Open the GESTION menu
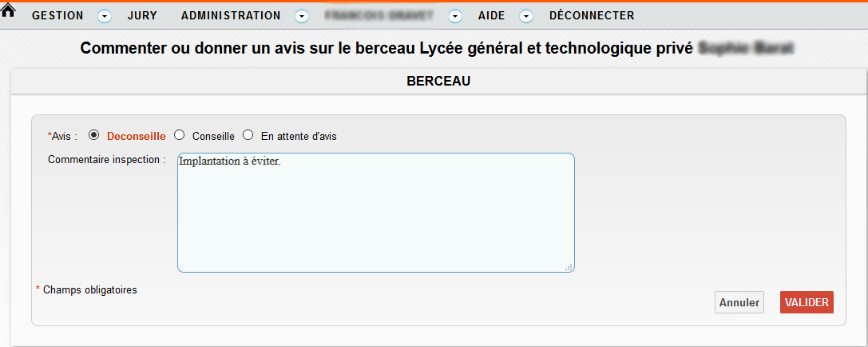Screen dimensions: 868x347 coord(57,16)
